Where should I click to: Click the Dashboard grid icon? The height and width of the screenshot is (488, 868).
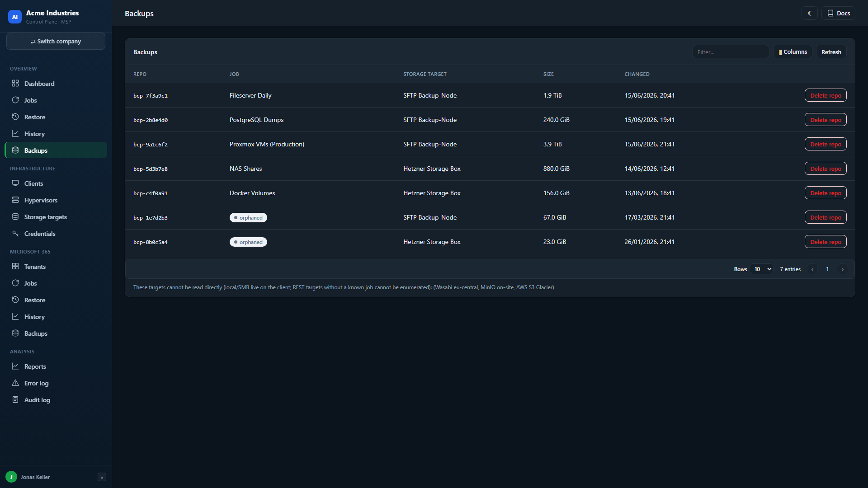15,84
